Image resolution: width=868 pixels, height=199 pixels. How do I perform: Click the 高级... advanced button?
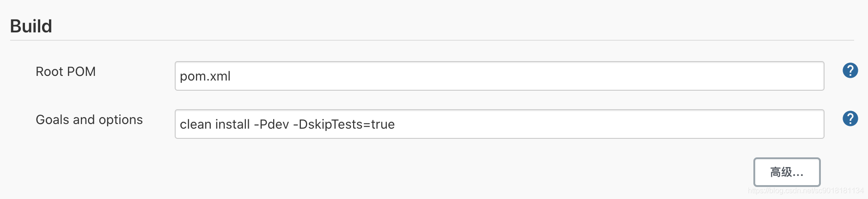787,172
